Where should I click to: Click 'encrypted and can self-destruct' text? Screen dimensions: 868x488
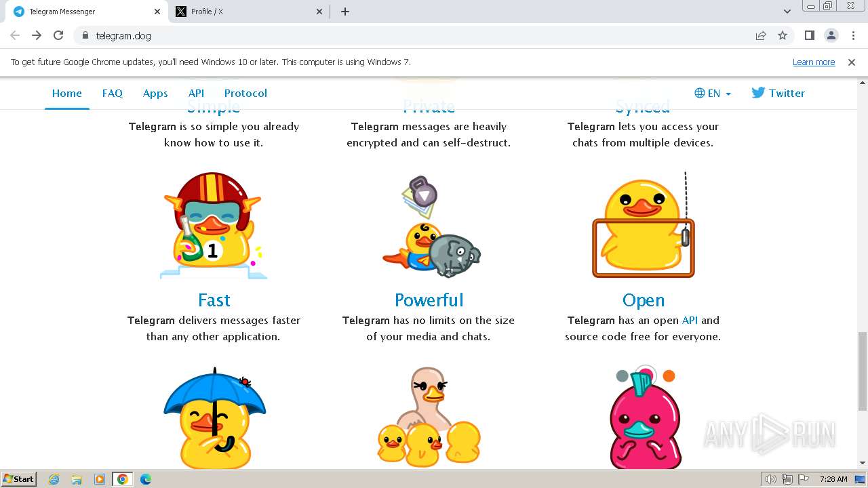pyautogui.click(x=429, y=142)
